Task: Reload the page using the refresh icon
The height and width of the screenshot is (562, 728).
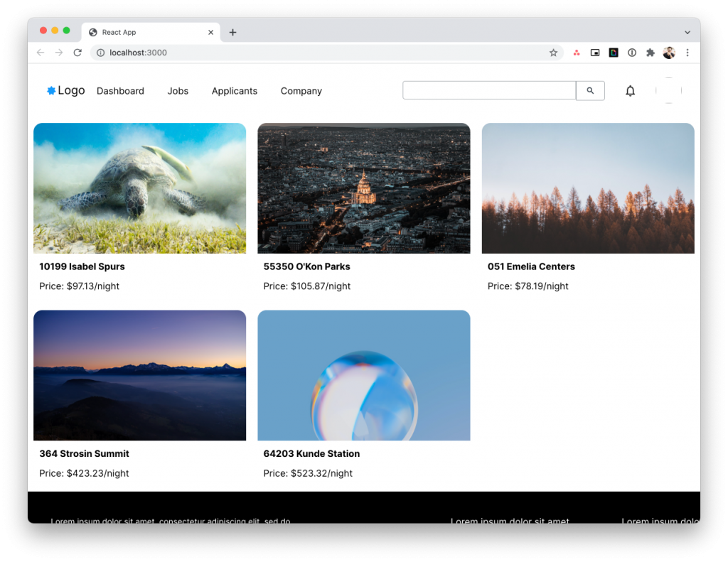Action: [77, 53]
